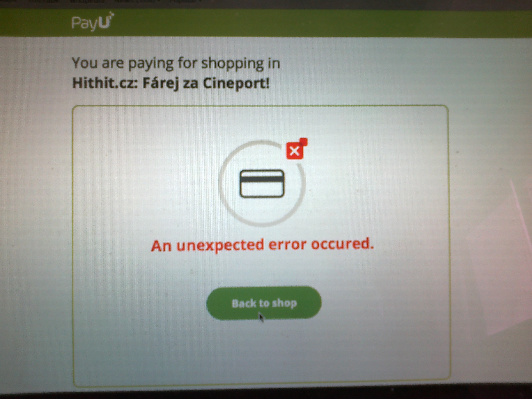Screen dimensions: 532x399
Task: Expand the News bookmarks folder dropdown
Action: click(x=137, y=1)
